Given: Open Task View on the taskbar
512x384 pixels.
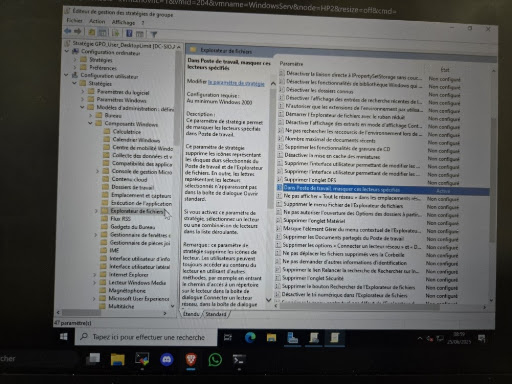Looking at the screenshot, I should click(228, 338).
